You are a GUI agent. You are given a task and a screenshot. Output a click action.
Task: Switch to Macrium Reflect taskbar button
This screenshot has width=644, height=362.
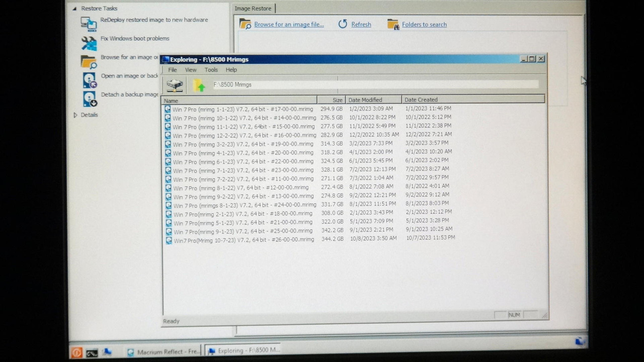tap(163, 352)
